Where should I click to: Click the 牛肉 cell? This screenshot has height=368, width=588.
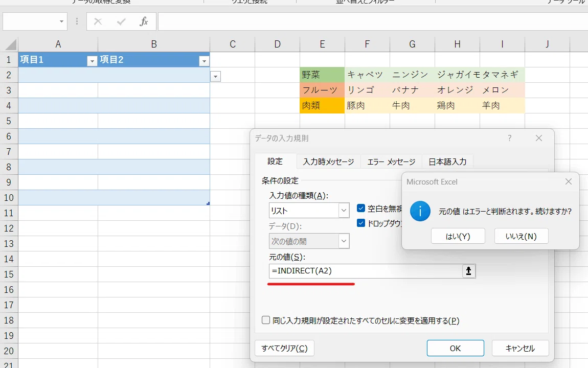pos(412,106)
